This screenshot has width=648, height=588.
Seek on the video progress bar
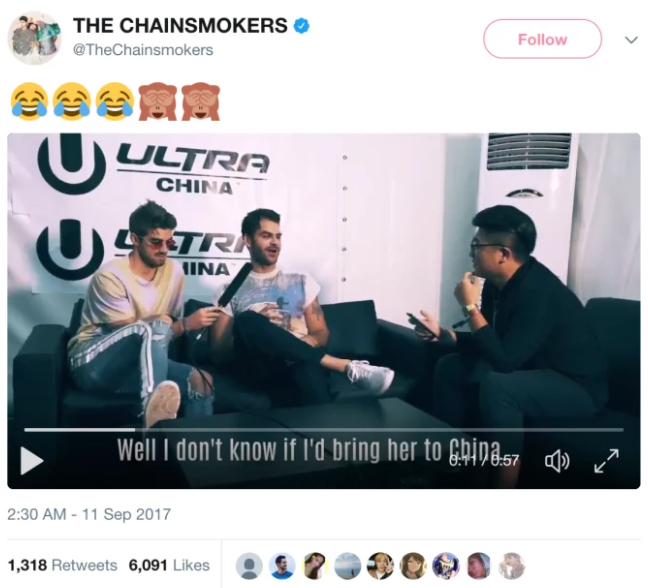(324, 430)
